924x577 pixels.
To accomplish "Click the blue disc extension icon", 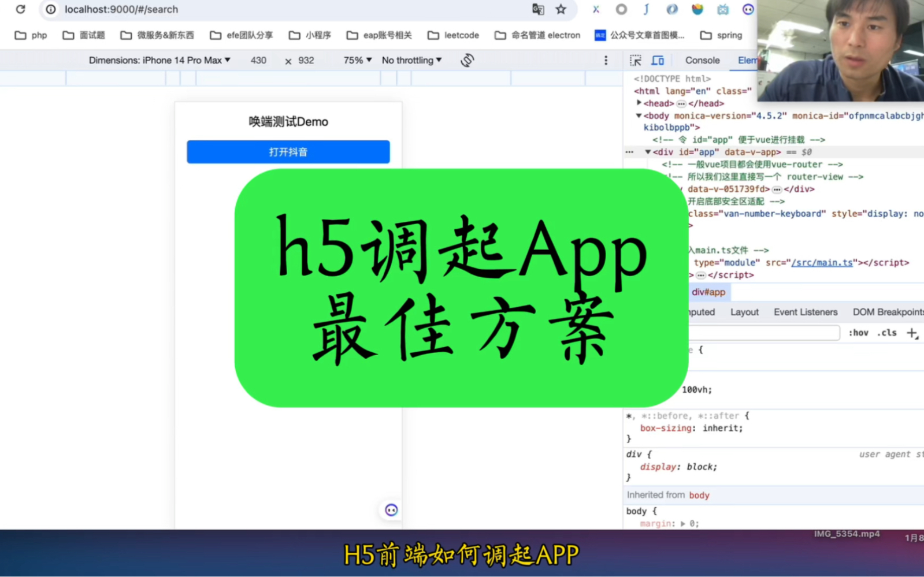I will click(672, 9).
